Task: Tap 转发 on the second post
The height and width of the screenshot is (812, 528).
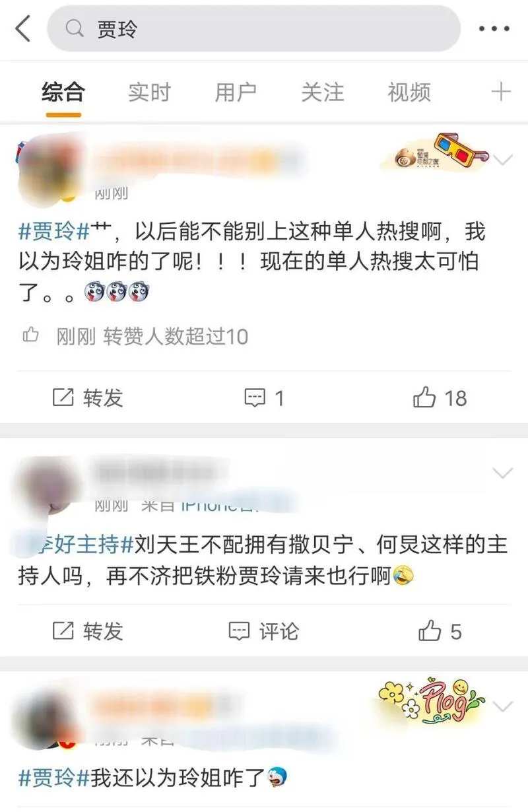Action: 88,632
